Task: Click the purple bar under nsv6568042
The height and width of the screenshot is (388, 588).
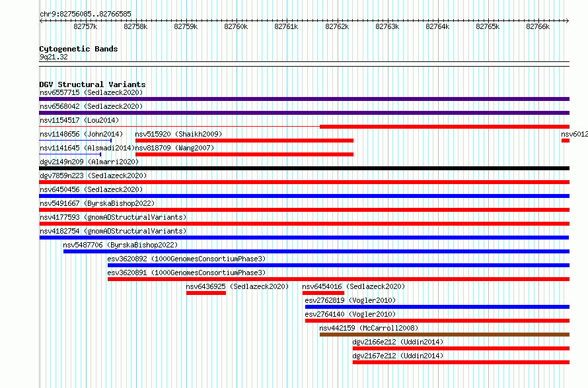Action: coord(304,113)
